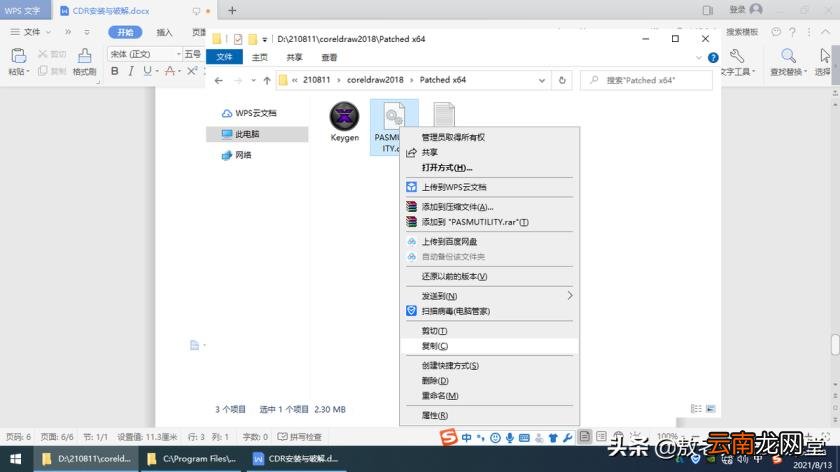The image size is (840, 472).
Task: Click the Sogou input method S icon
Action: [449, 437]
